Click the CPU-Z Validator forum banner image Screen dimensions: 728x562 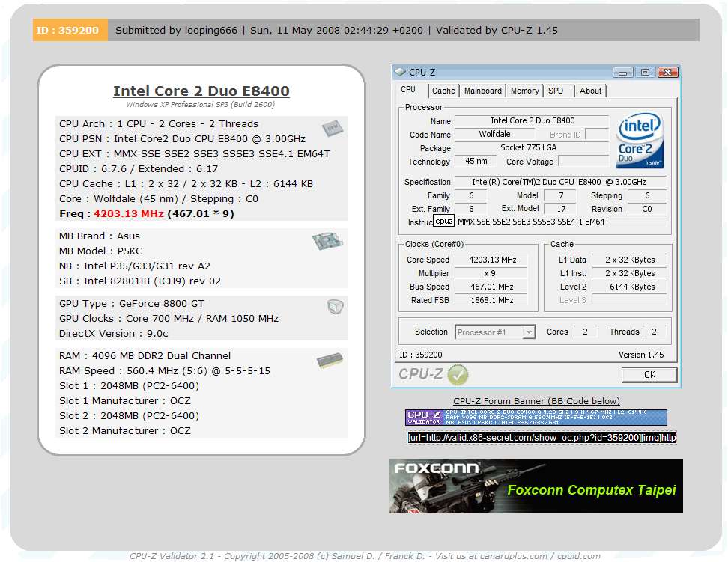(x=536, y=418)
